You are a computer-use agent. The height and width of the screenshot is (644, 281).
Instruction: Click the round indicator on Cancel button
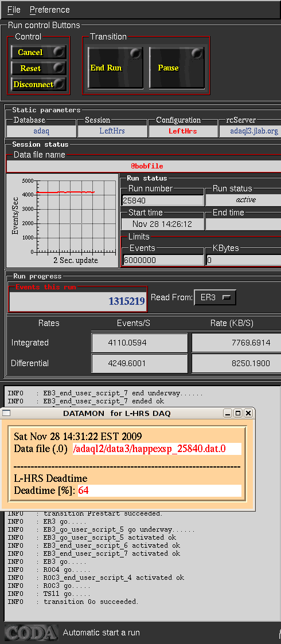click(x=59, y=52)
